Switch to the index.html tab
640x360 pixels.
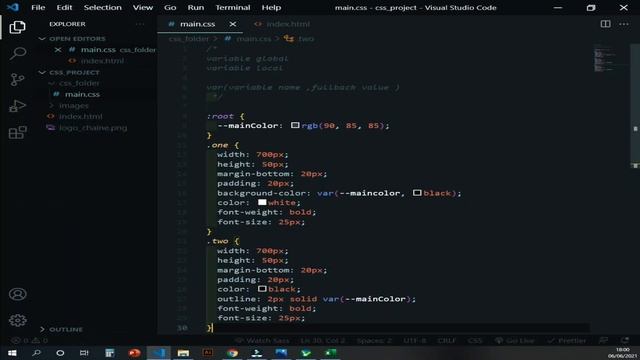(282, 24)
